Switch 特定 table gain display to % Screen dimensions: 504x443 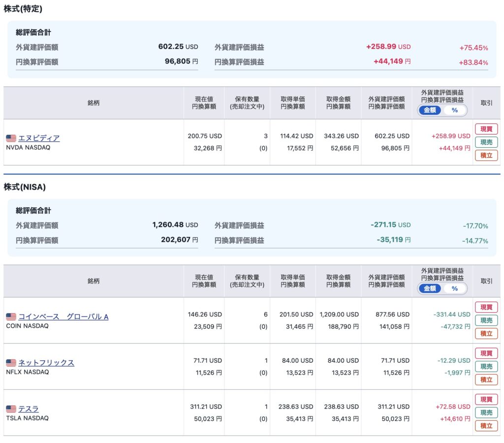point(454,110)
